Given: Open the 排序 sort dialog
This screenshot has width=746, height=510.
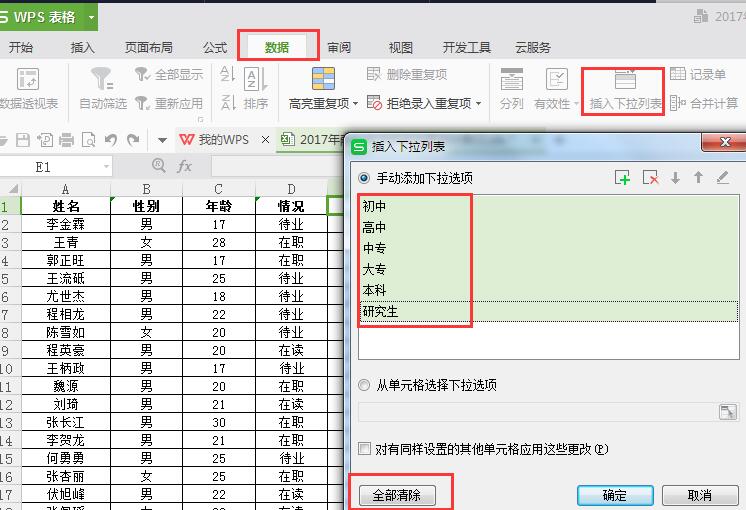Looking at the screenshot, I should pos(255,88).
